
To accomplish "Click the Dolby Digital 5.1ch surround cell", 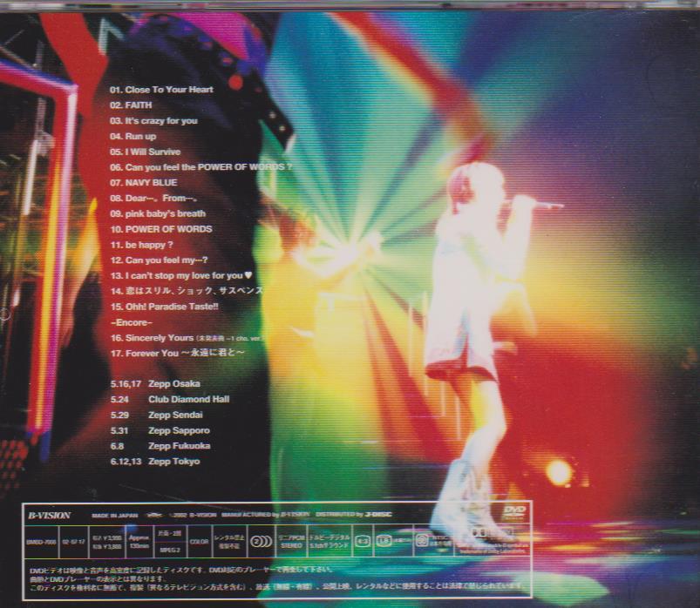I will (330, 542).
